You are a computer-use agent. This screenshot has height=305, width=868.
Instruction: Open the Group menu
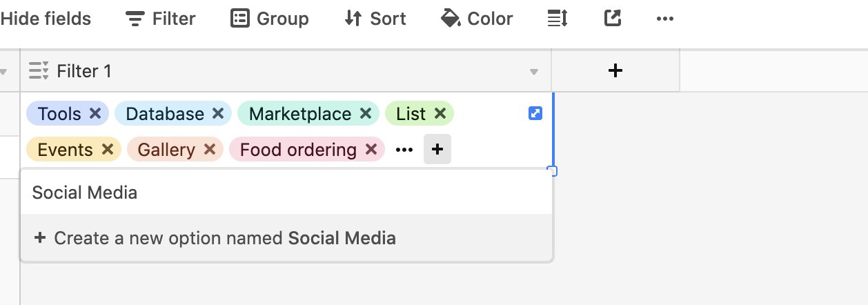(270, 19)
